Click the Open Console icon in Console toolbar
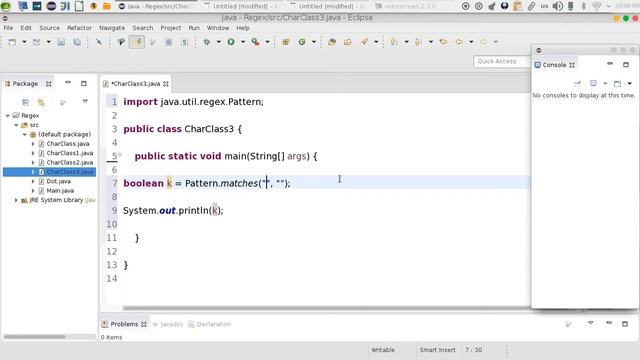 coord(618,84)
